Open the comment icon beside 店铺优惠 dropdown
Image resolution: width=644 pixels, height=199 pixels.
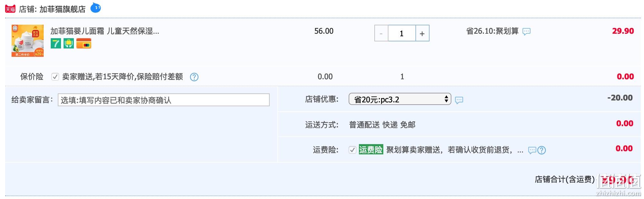click(x=459, y=100)
